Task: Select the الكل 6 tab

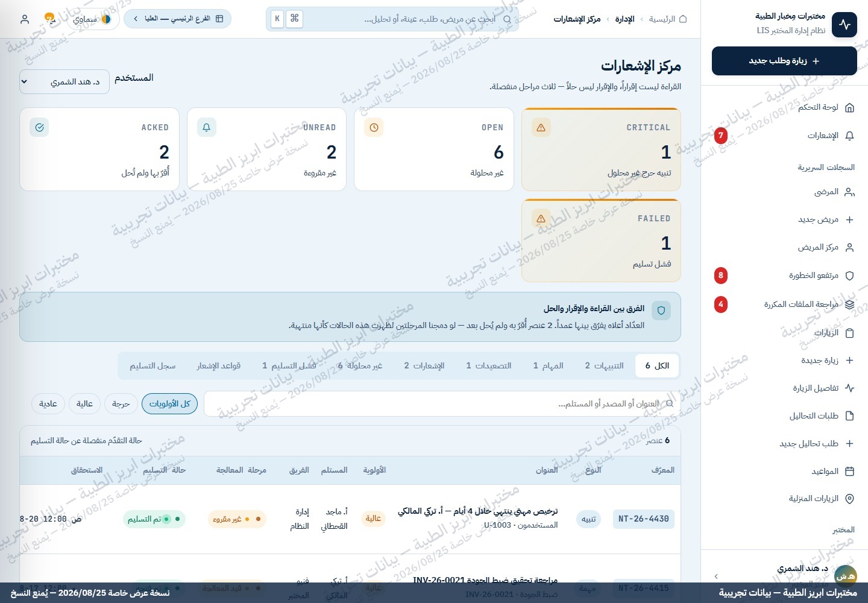Action: pyautogui.click(x=657, y=366)
